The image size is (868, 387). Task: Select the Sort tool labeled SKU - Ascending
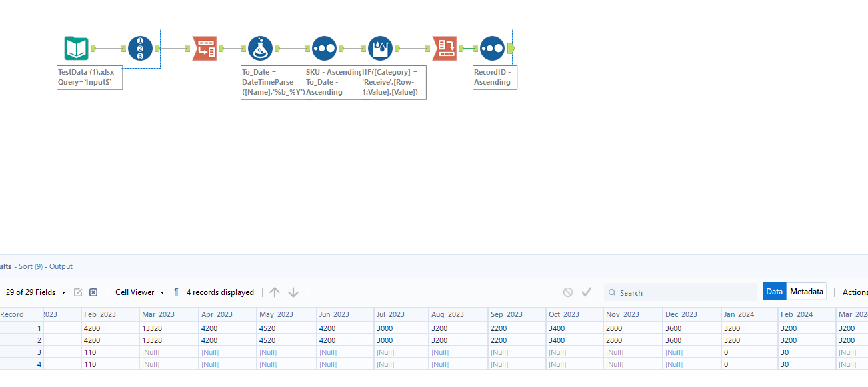coord(323,48)
